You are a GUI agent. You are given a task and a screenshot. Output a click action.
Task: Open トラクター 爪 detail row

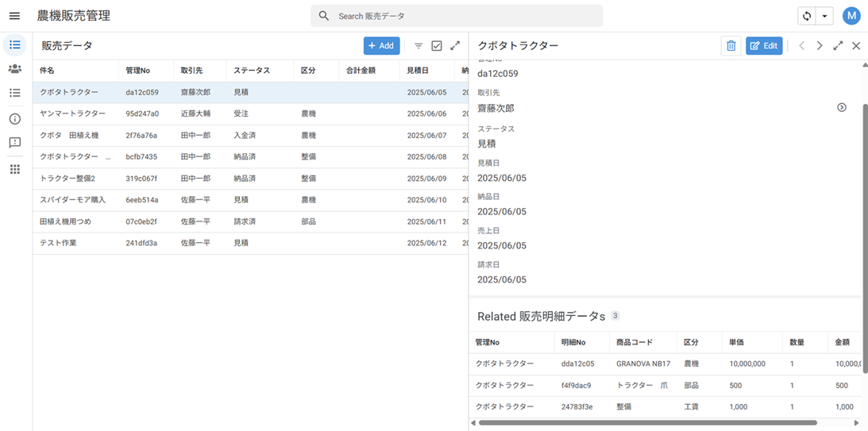665,386
